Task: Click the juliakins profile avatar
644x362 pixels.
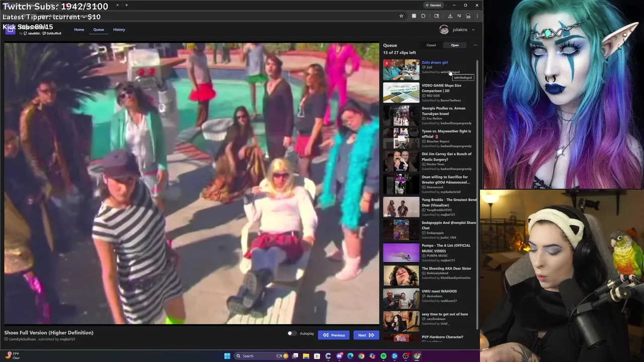Action: tap(444, 30)
